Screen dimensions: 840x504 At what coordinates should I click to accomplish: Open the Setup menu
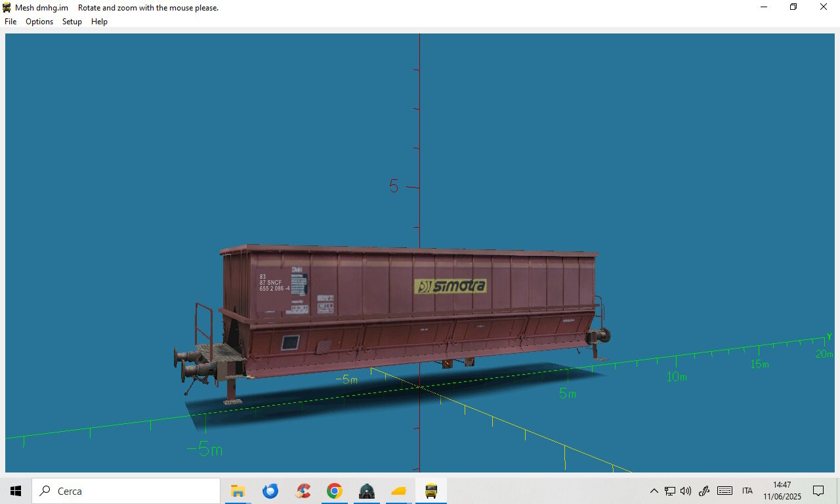click(72, 22)
